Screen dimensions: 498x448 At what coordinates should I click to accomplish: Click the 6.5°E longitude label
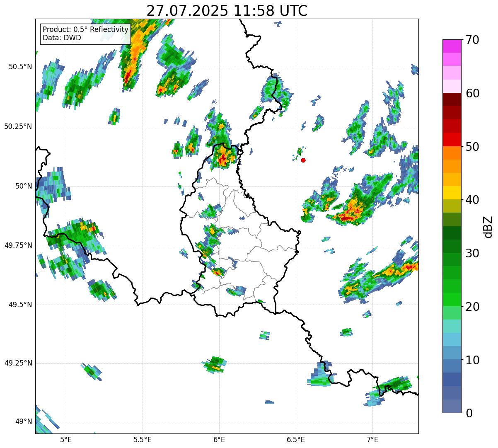tap(296, 440)
